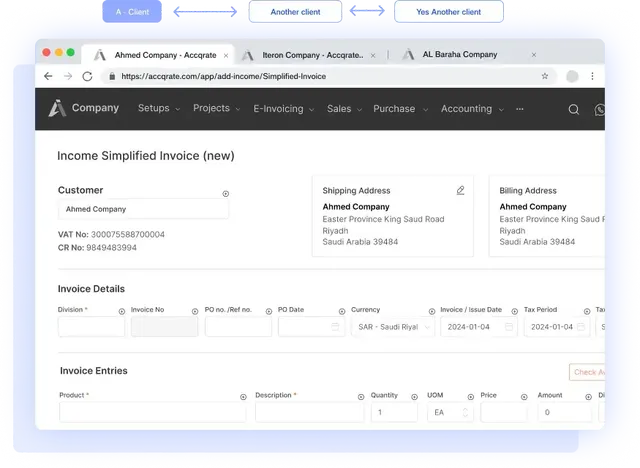Viewport: 640px width, 468px height.
Task: Expand the Projects menu
Action: point(216,108)
